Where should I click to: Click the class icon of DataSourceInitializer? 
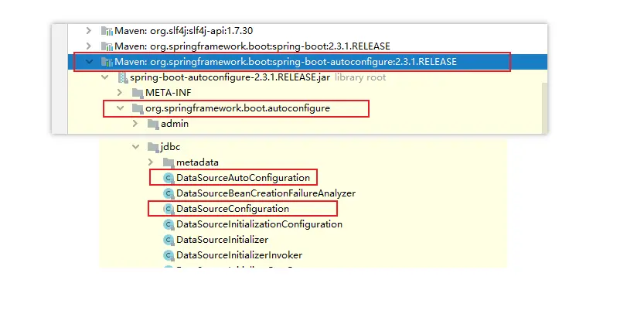point(169,240)
